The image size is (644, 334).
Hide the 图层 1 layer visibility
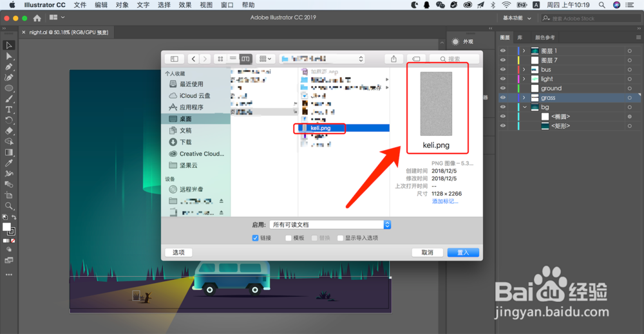pyautogui.click(x=503, y=50)
